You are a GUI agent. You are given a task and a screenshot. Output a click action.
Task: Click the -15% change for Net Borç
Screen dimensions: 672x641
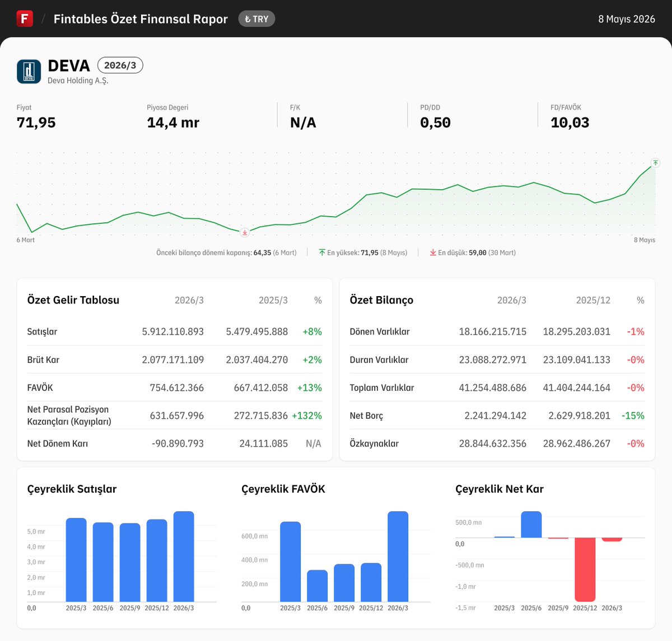pyautogui.click(x=633, y=415)
